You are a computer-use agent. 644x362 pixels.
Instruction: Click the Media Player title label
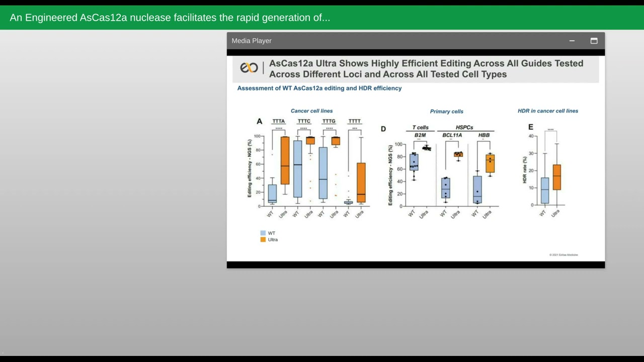(252, 41)
